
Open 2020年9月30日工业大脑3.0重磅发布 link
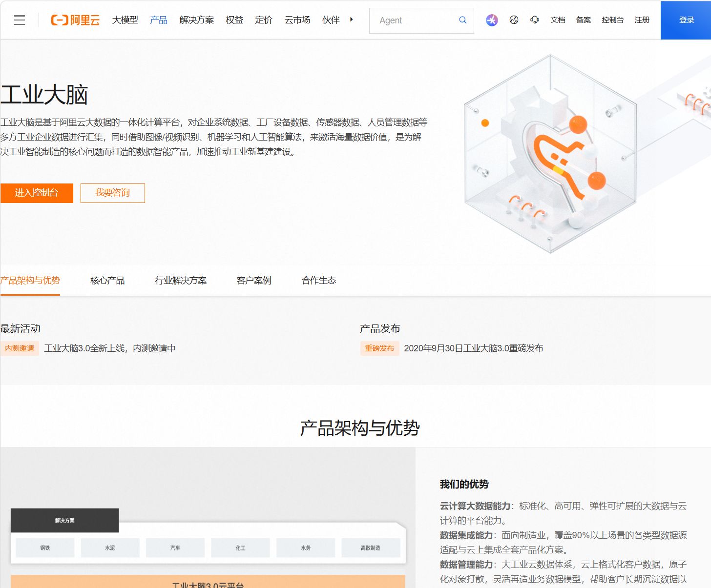(x=474, y=348)
